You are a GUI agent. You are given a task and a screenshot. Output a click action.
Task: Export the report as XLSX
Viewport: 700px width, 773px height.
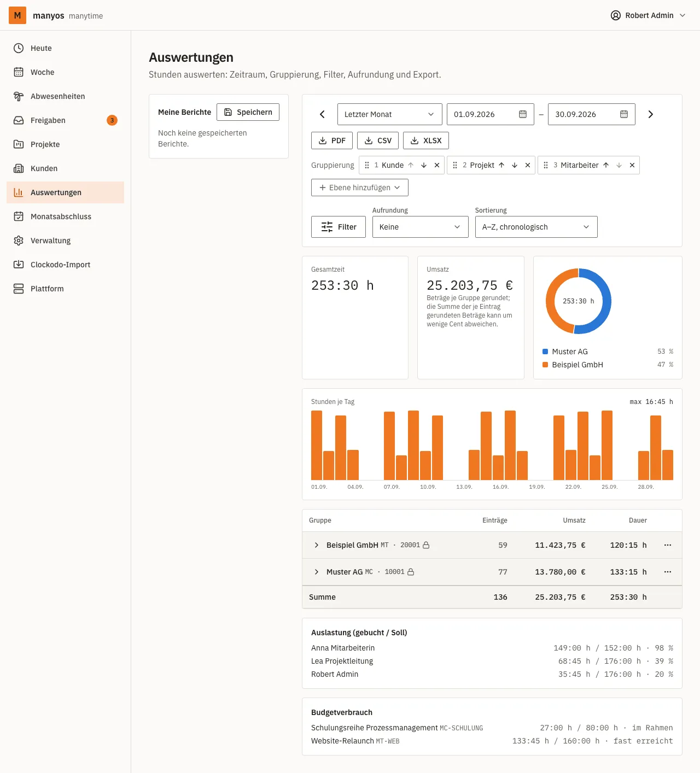(426, 140)
